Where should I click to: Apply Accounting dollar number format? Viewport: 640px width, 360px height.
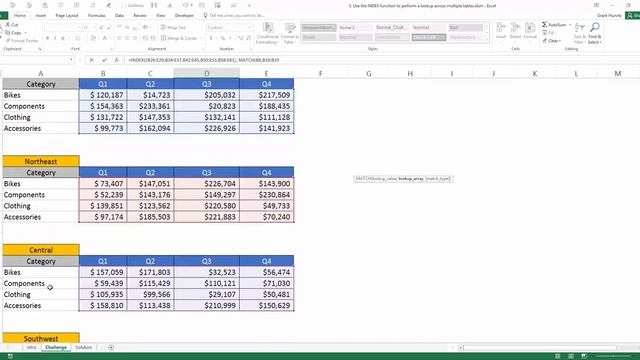click(211, 38)
